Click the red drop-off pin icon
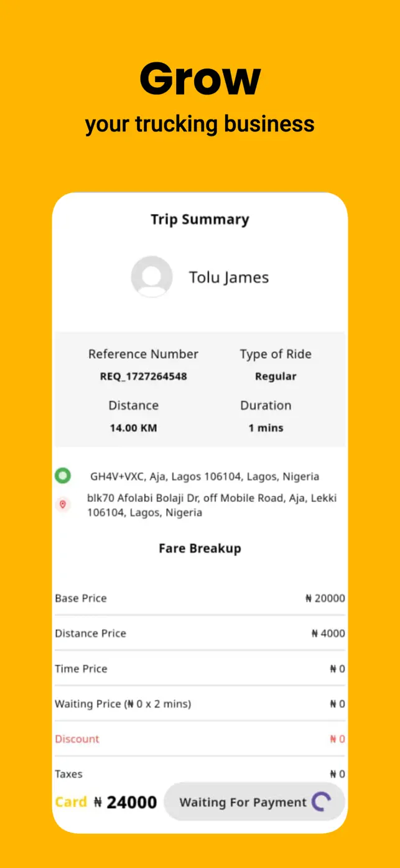Screen dimensions: 400x868 (x=62, y=504)
